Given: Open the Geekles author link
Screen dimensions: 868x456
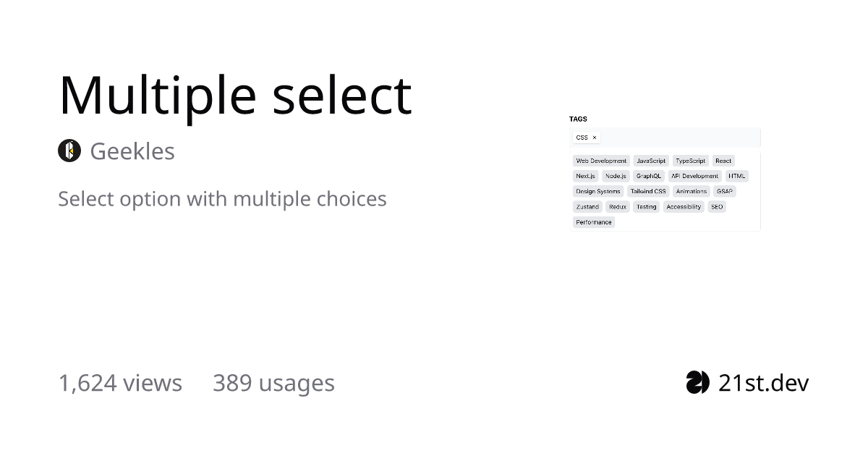Looking at the screenshot, I should tap(132, 151).
